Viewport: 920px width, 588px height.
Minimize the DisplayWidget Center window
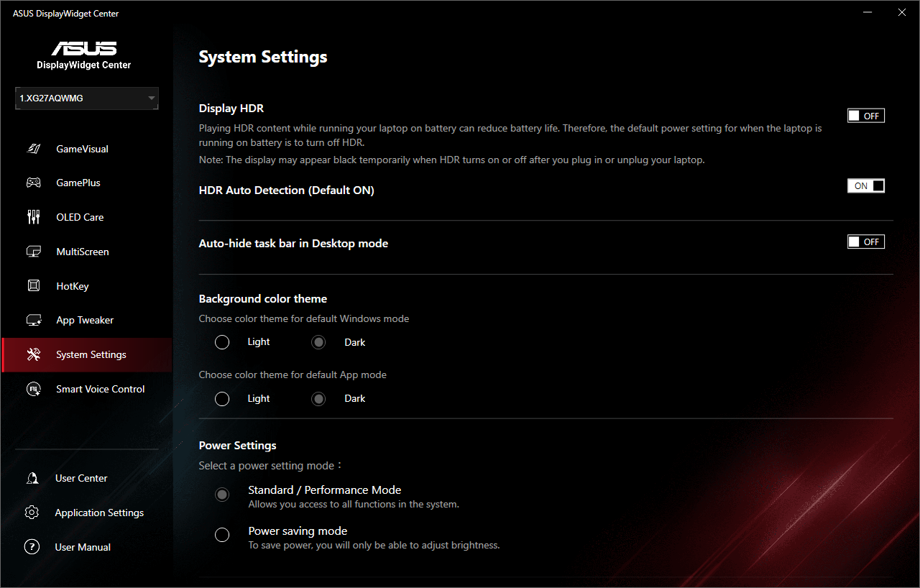[x=869, y=13]
